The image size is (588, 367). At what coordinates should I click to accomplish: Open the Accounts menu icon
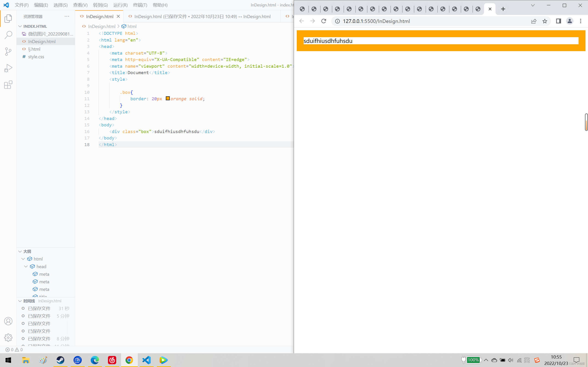coord(8,321)
